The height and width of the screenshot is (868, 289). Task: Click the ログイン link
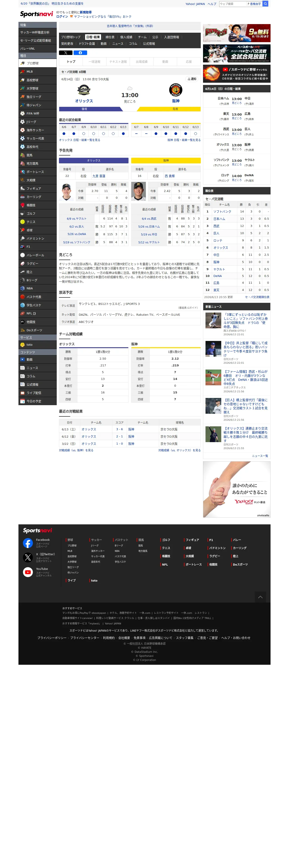pos(62,16)
